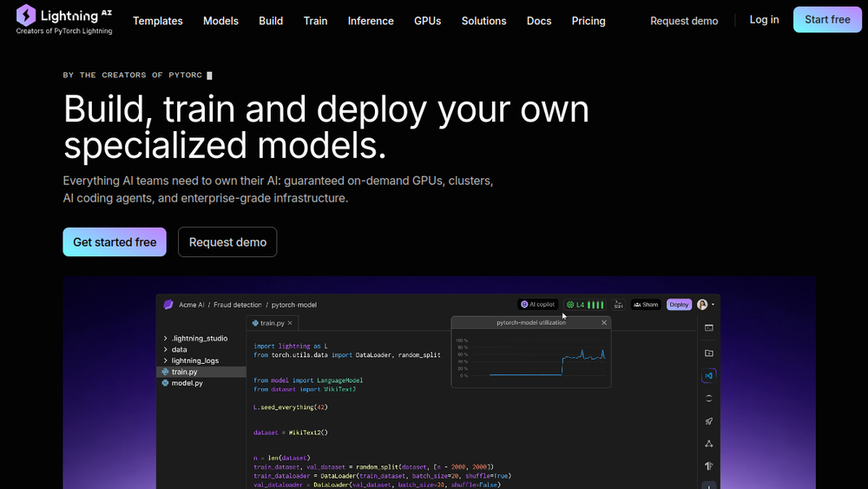Image resolution: width=868 pixels, height=489 pixels.
Task: Open the dropdown arrow next to avatar
Action: [x=713, y=305]
